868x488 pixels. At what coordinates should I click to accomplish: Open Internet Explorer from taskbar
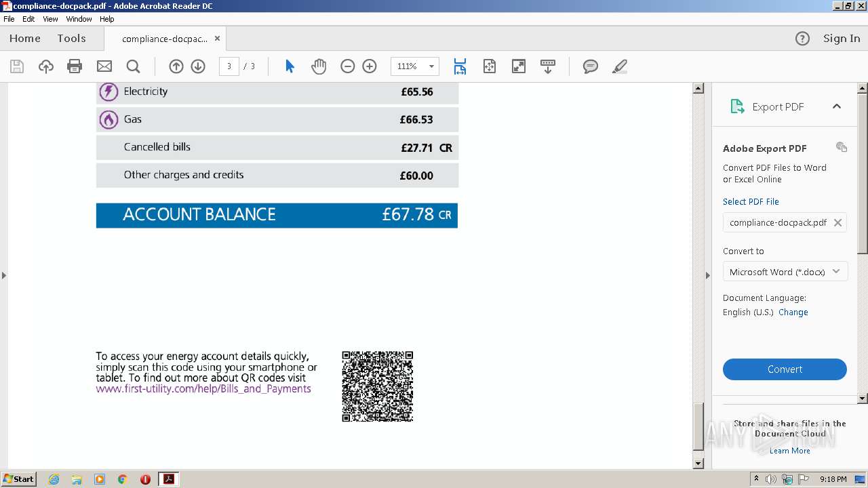[x=54, y=479]
